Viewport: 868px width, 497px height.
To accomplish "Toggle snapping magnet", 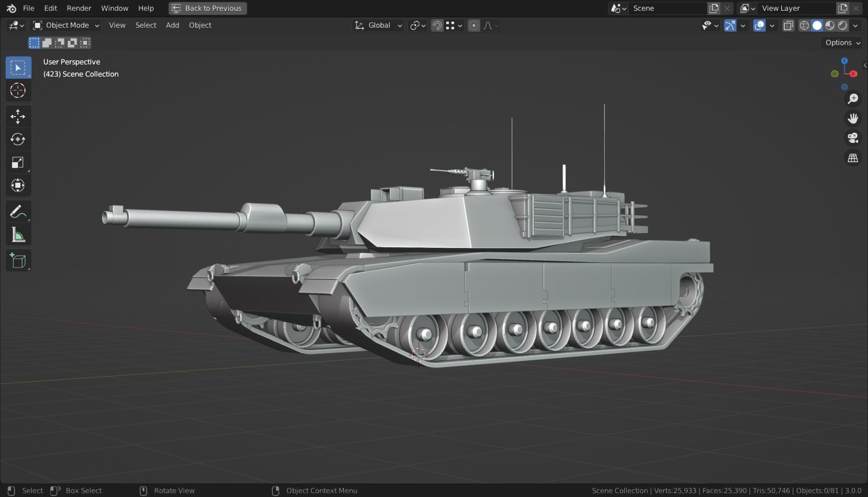I will (x=437, y=25).
